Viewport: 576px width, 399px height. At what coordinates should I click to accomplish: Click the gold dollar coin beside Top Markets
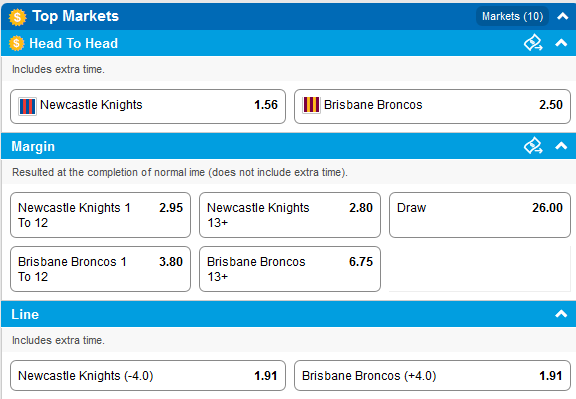point(17,17)
